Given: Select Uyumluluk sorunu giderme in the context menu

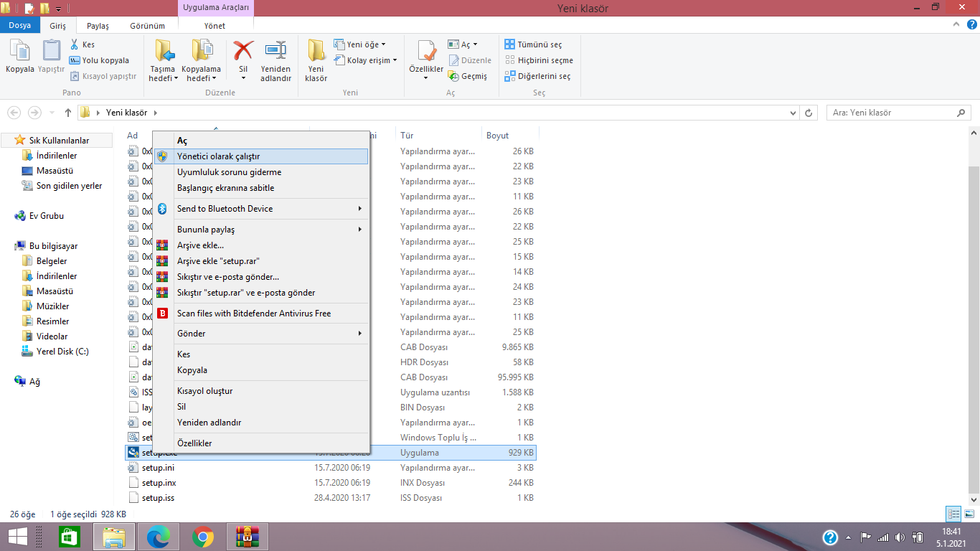Looking at the screenshot, I should point(261,172).
